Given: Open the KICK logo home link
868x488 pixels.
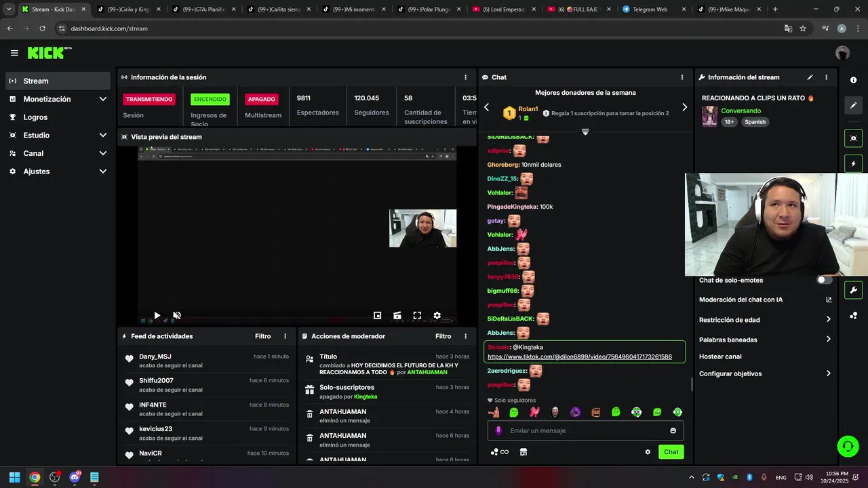Looking at the screenshot, I should click(x=50, y=53).
